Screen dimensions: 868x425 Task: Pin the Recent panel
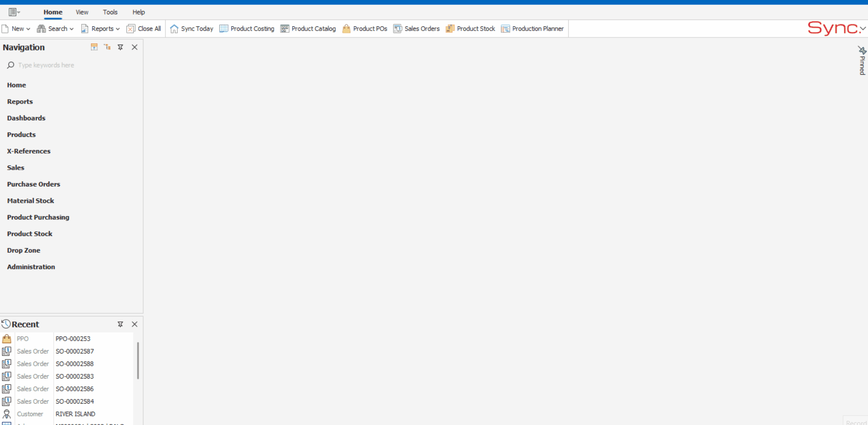coord(120,324)
